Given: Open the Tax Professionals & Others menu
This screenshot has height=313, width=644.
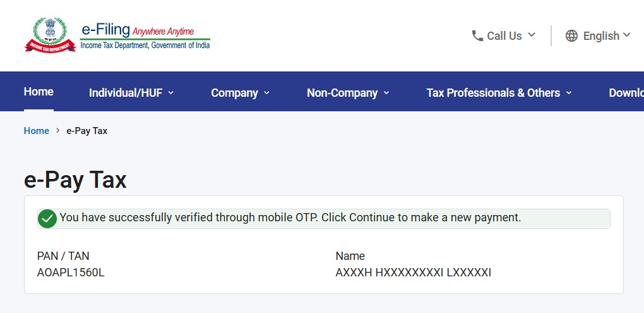Looking at the screenshot, I should pyautogui.click(x=493, y=93).
